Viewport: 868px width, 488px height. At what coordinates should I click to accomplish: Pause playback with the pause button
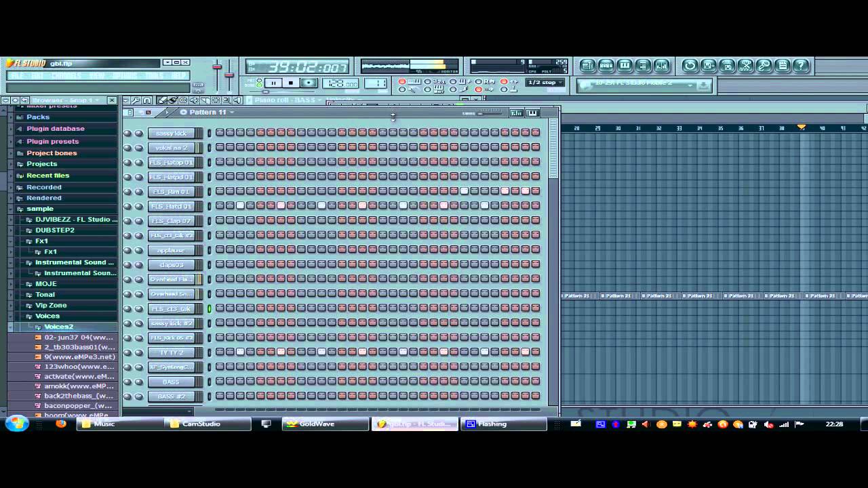[x=273, y=83]
